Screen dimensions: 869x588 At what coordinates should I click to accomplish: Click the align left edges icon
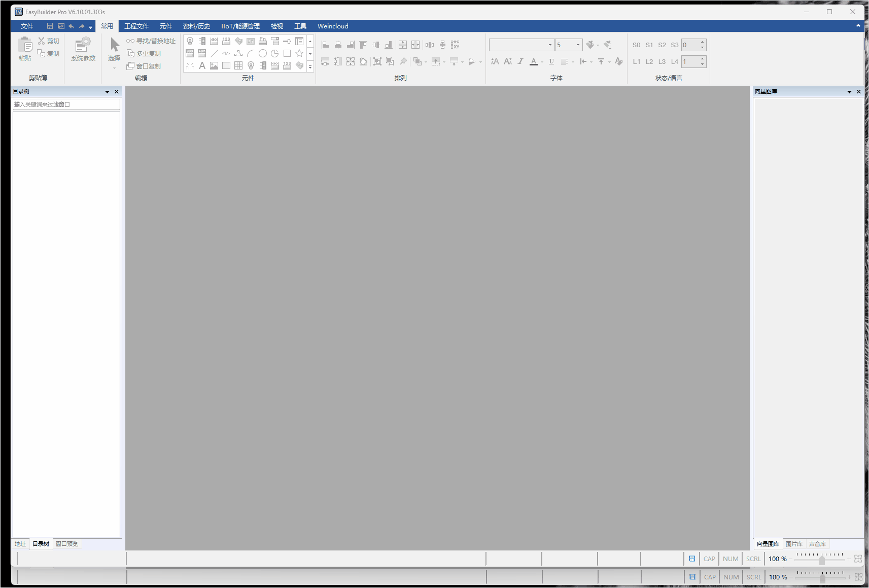click(x=326, y=45)
